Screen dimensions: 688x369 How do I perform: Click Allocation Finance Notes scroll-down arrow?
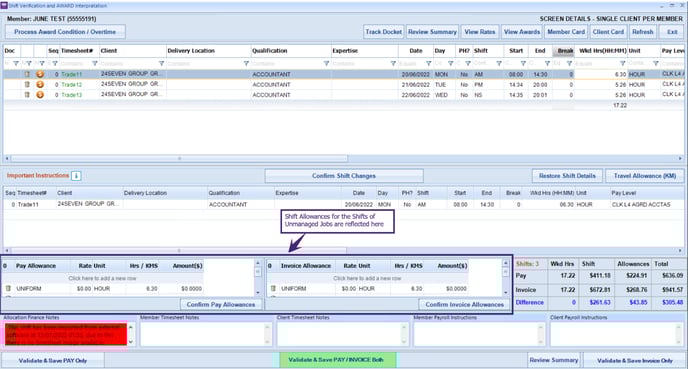(131, 342)
